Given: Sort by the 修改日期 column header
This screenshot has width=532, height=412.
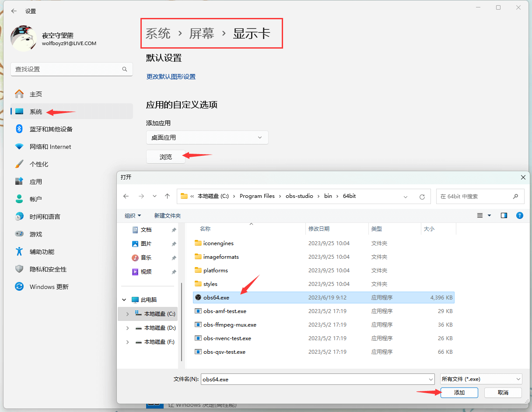Looking at the screenshot, I should coord(337,229).
